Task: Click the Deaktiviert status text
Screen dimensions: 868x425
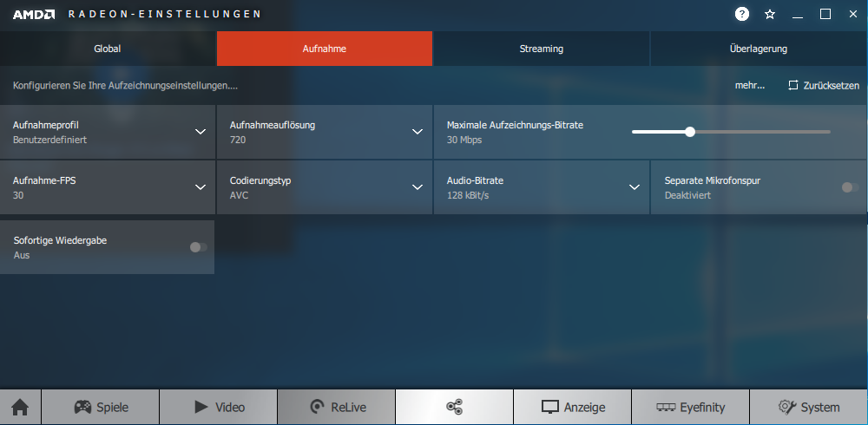Action: point(687,195)
